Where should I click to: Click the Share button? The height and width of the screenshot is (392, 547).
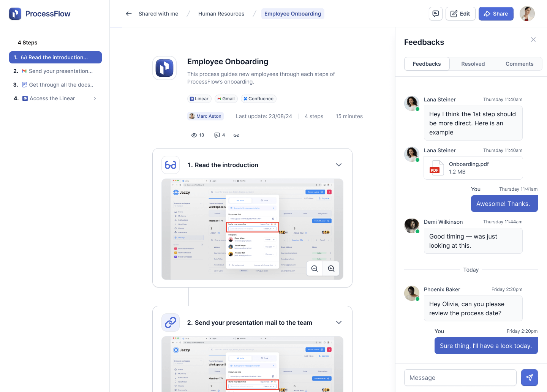(496, 14)
